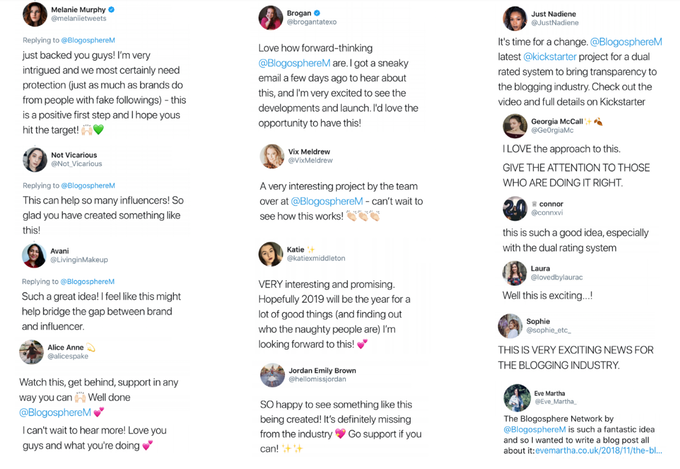680x469 pixels.
Task: Open Eve Martha's profile picture
Action: click(516, 397)
